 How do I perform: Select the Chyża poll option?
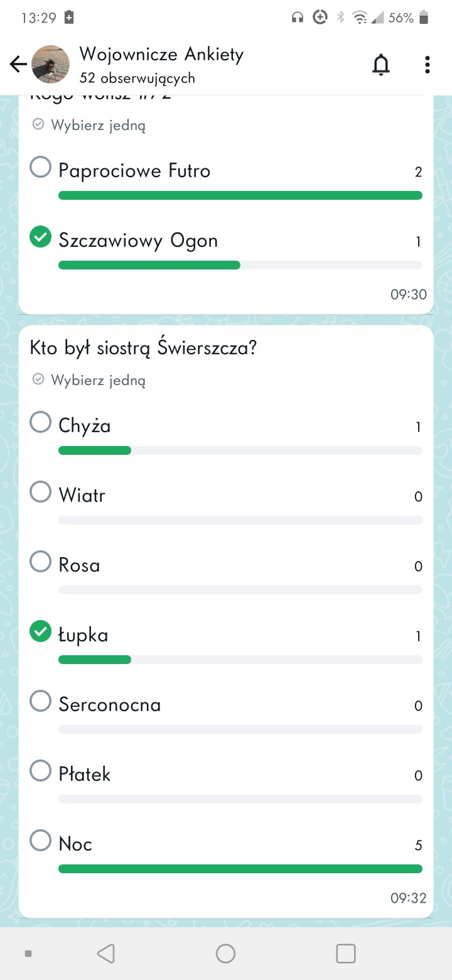[x=41, y=422]
